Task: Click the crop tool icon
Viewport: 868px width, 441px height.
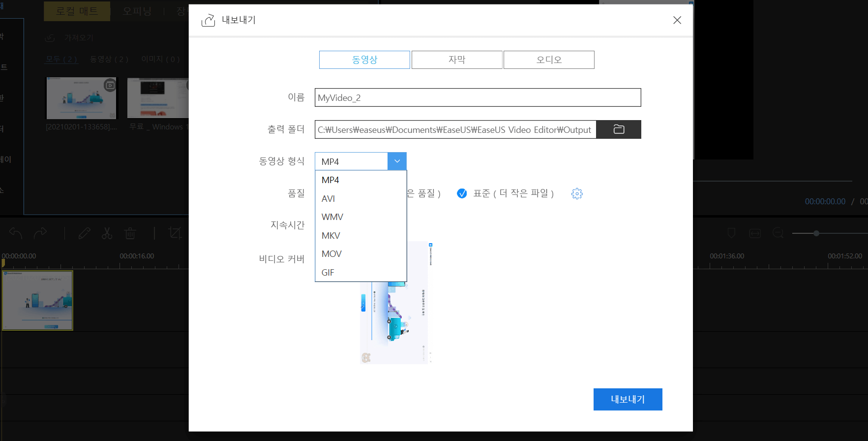Action: pyautogui.click(x=175, y=233)
